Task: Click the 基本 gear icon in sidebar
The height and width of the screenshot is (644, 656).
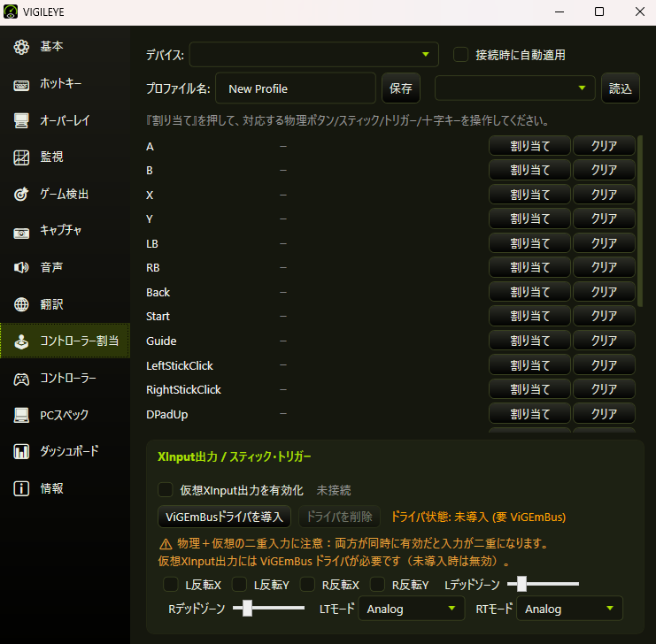Action: click(21, 47)
